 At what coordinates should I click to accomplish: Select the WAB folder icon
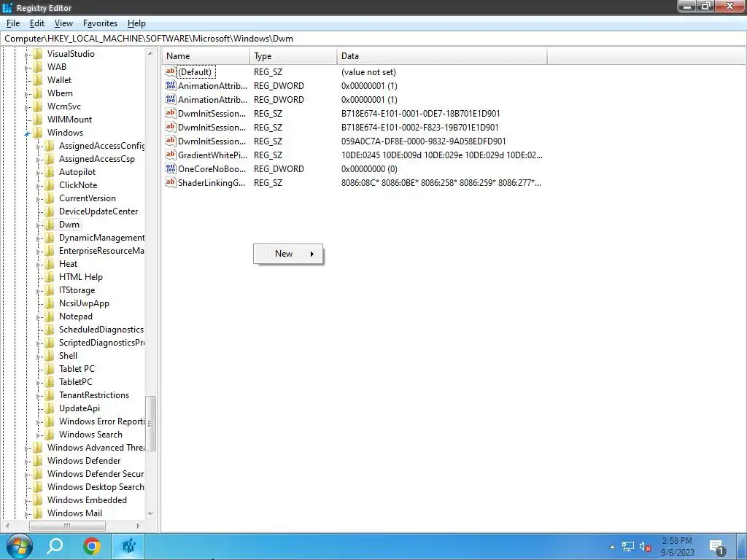(38, 66)
